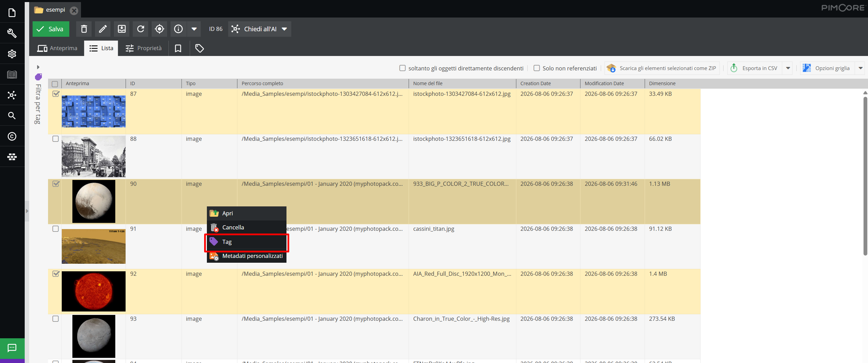This screenshot has height=363, width=868.
Task: Uncheck the row checkbox for ID 90
Action: point(56,184)
